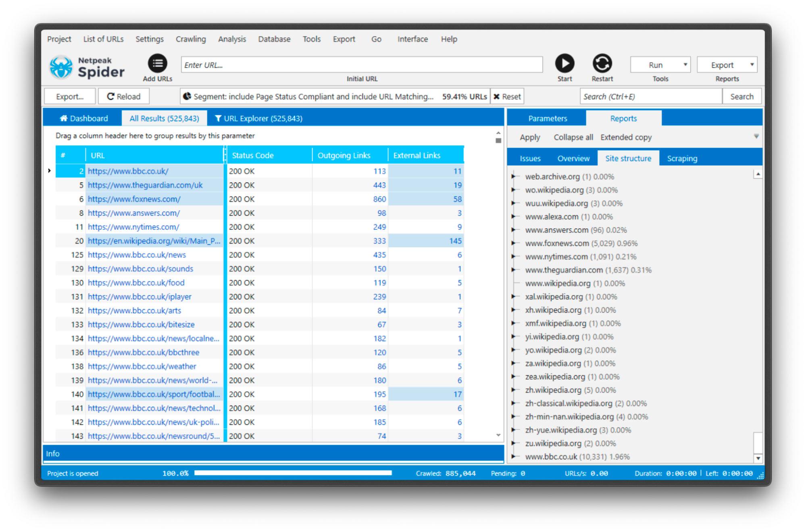Expand the www.bbc.co.uk node
This screenshot has height=532, width=806.
514,457
